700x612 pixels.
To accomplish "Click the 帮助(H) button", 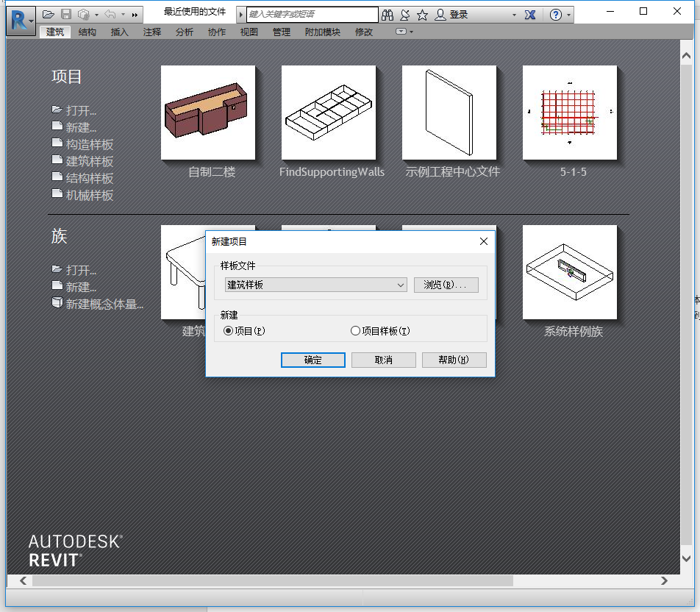I will (x=454, y=360).
